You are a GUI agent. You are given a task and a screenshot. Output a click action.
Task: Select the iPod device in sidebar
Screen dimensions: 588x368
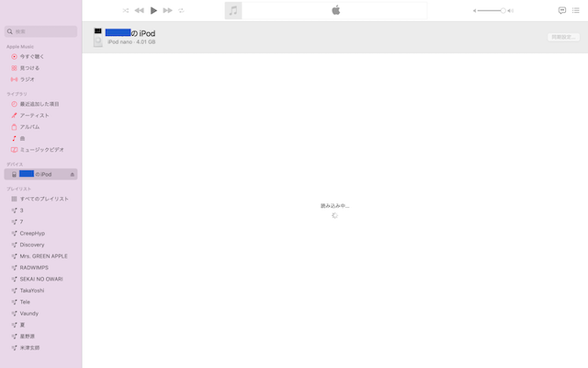point(40,174)
